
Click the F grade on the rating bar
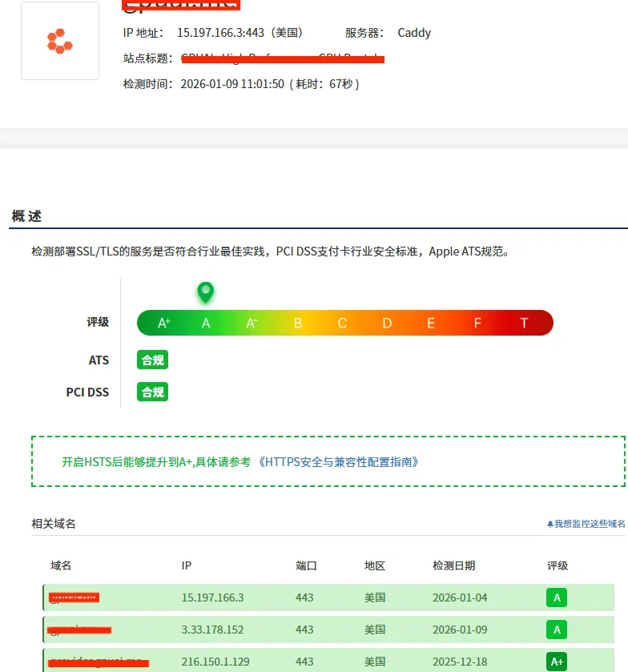(x=477, y=323)
